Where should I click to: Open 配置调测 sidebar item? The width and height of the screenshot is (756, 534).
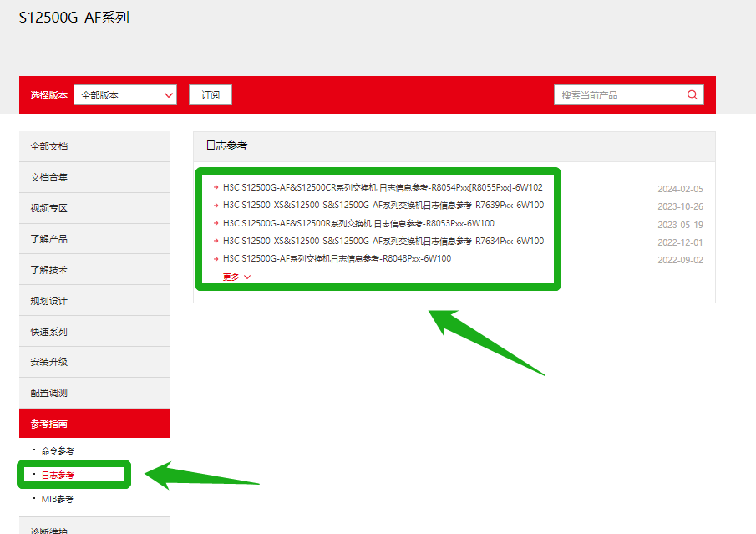pyautogui.click(x=94, y=393)
